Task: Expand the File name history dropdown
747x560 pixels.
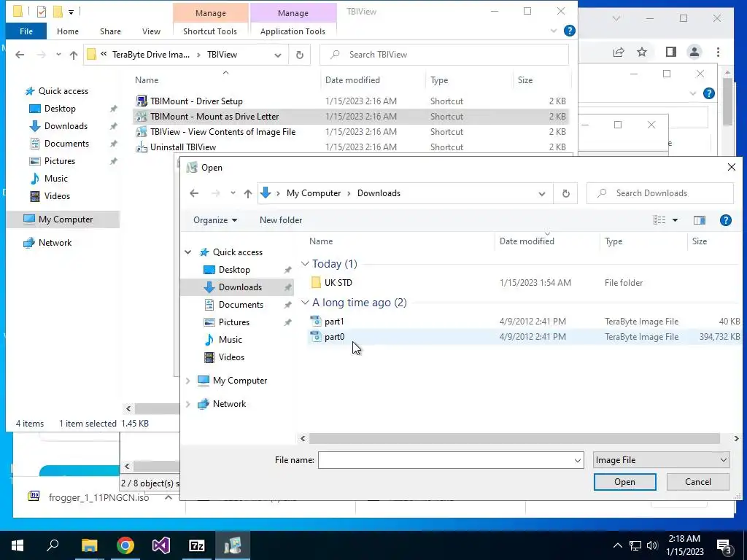Action: 578,461
